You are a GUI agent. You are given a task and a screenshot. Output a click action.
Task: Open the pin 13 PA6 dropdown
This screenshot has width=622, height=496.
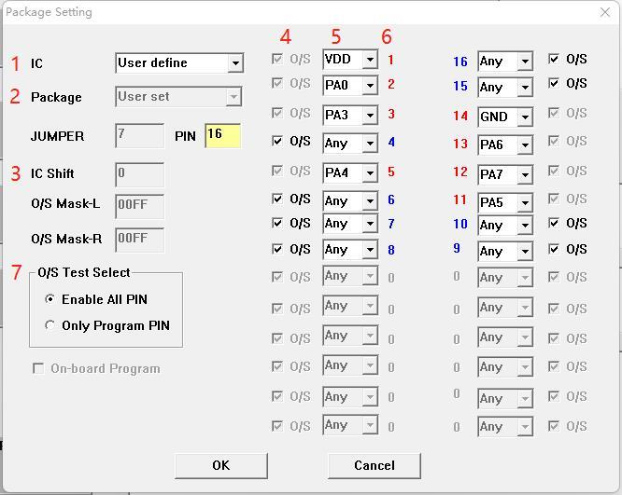coord(505,145)
